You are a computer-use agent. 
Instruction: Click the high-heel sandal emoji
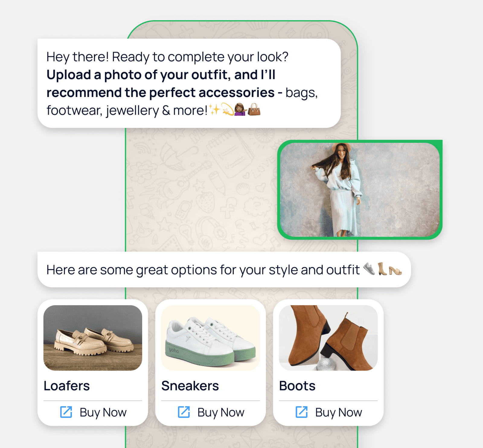coord(395,270)
